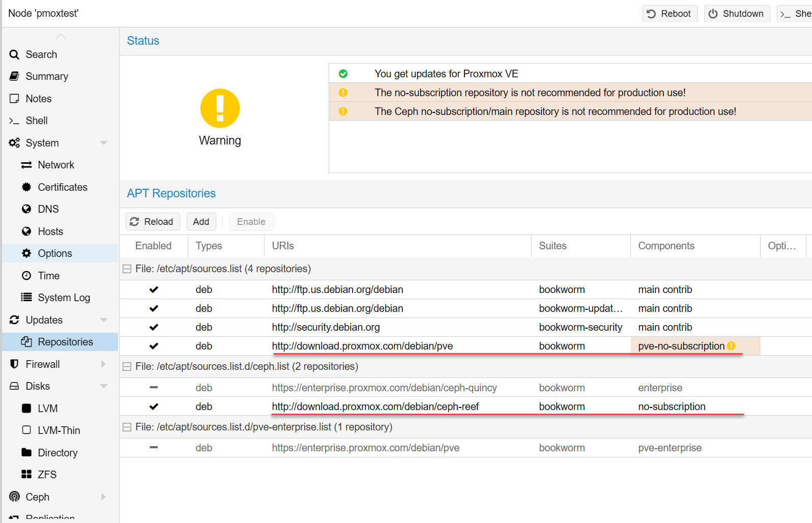
Task: Click the ZFS grid icon
Action: pyautogui.click(x=26, y=475)
